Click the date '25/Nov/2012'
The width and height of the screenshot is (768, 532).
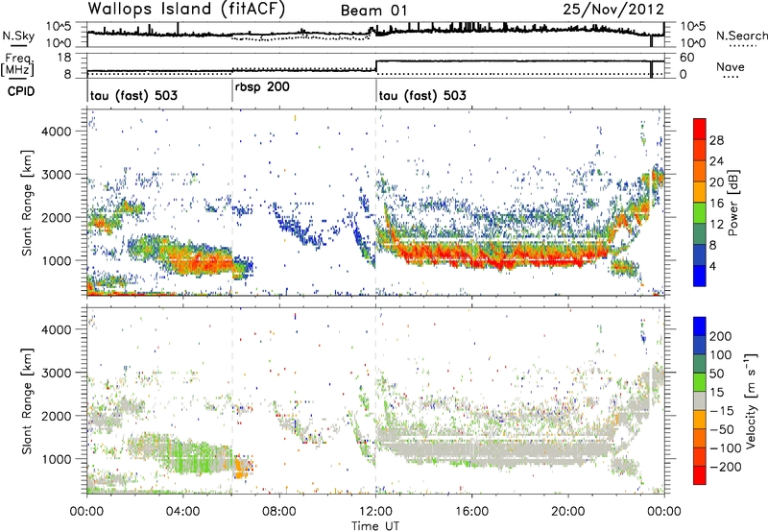click(x=613, y=10)
